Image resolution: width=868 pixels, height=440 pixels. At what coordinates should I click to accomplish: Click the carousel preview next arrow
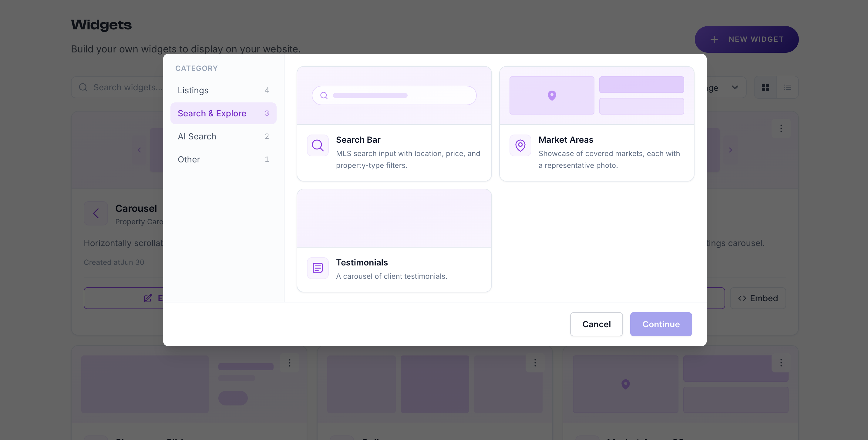730,150
